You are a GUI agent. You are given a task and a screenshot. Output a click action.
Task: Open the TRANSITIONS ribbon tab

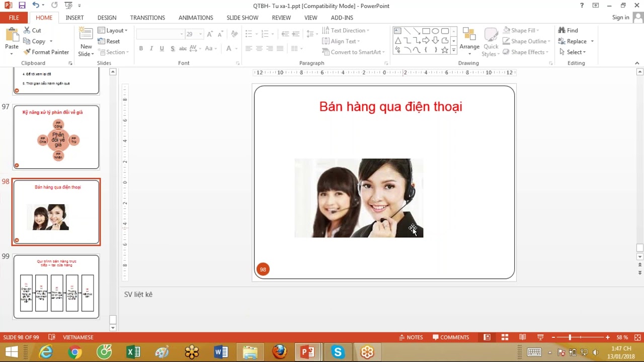[147, 18]
